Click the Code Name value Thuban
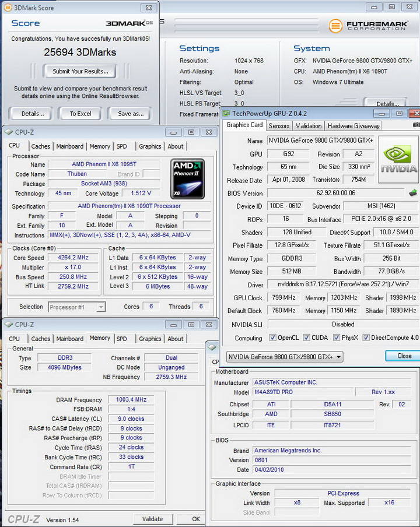 point(77,174)
